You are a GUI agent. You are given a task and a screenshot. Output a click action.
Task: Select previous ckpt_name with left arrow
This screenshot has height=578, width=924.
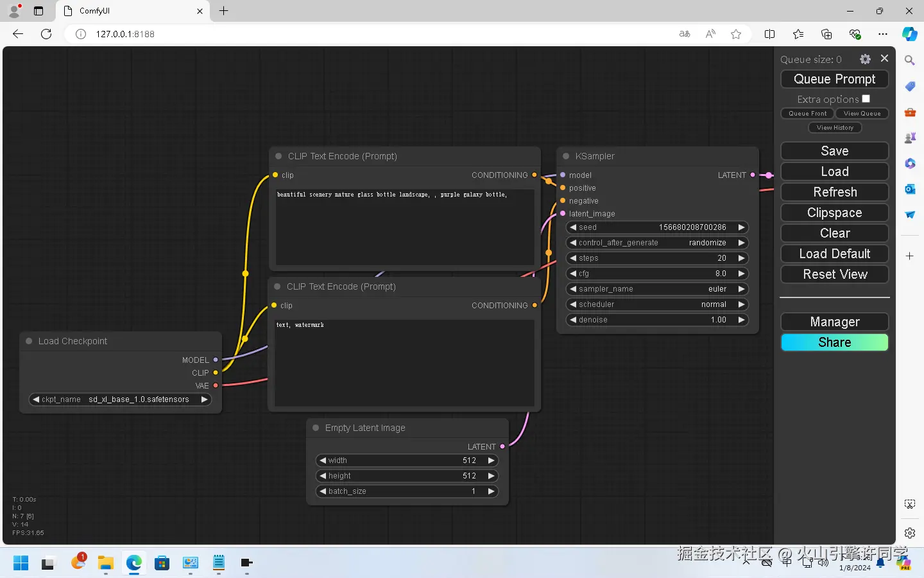pos(36,399)
